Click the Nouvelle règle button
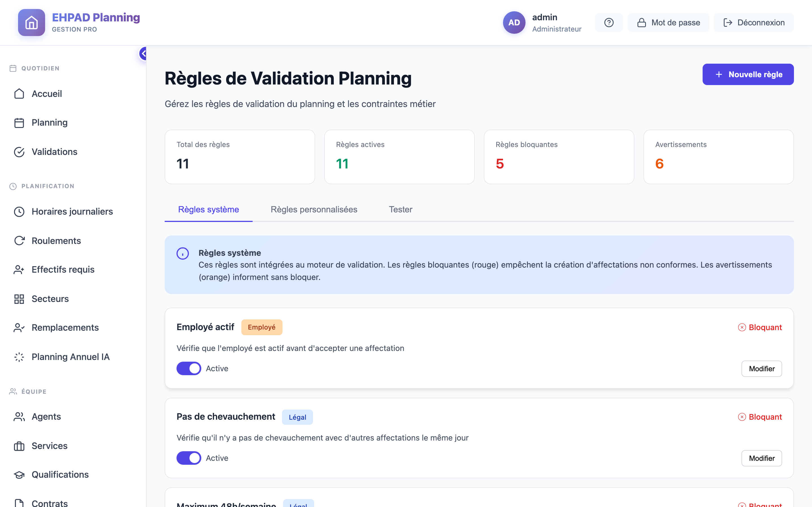Screen dimensions: 812x507 (748, 74)
